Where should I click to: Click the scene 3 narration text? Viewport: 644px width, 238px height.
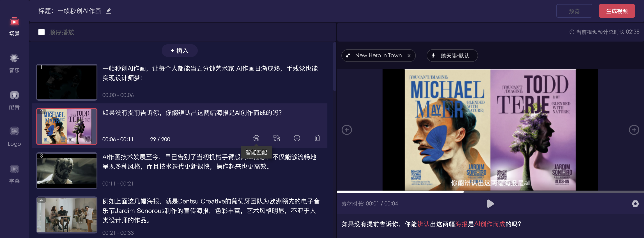(209, 162)
